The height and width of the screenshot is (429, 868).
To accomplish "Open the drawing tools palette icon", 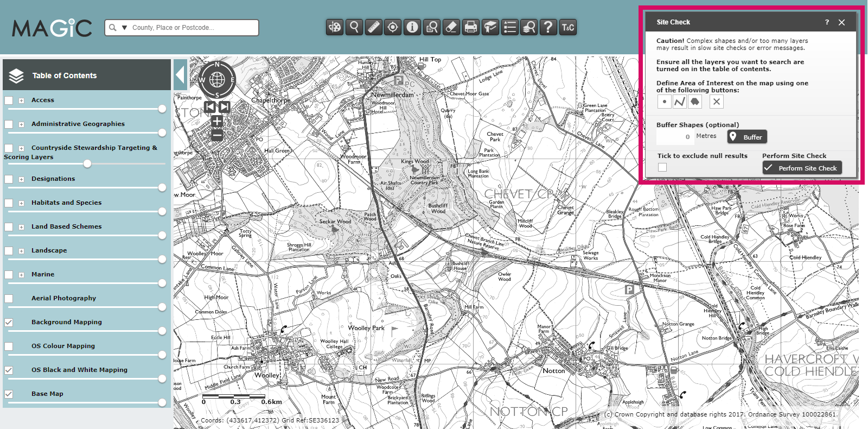I will point(335,27).
